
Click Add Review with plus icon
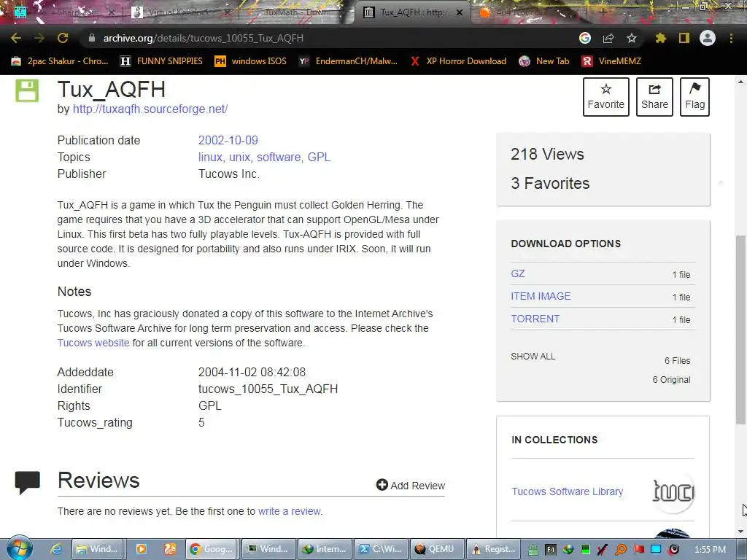click(410, 485)
